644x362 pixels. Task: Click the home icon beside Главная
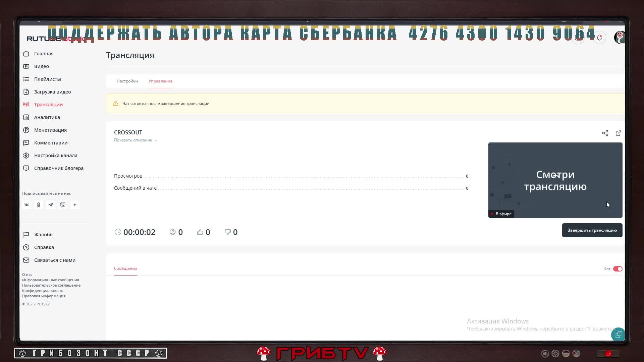pos(26,54)
